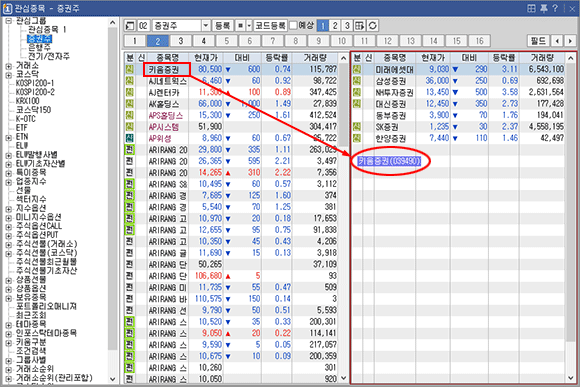Open the 증권주 group dropdown arrow
This screenshot has width=580, height=387.
click(x=206, y=26)
